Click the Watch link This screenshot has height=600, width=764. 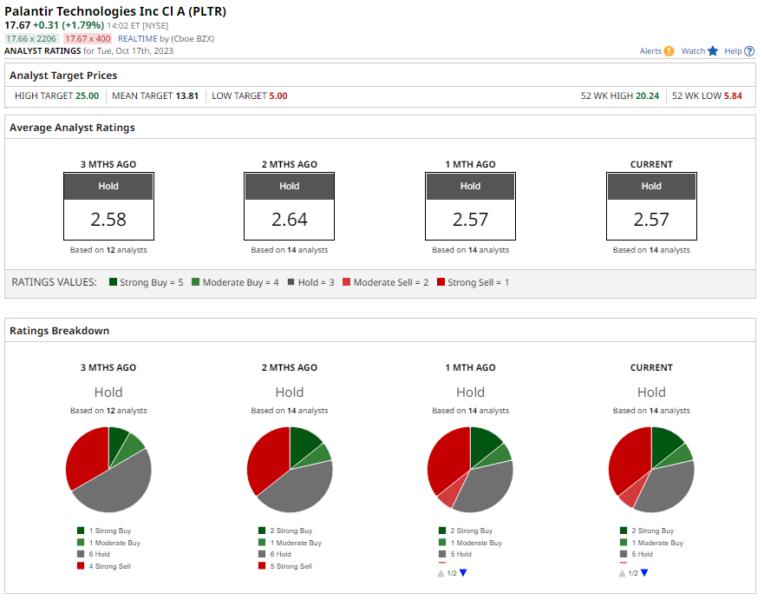pos(693,51)
